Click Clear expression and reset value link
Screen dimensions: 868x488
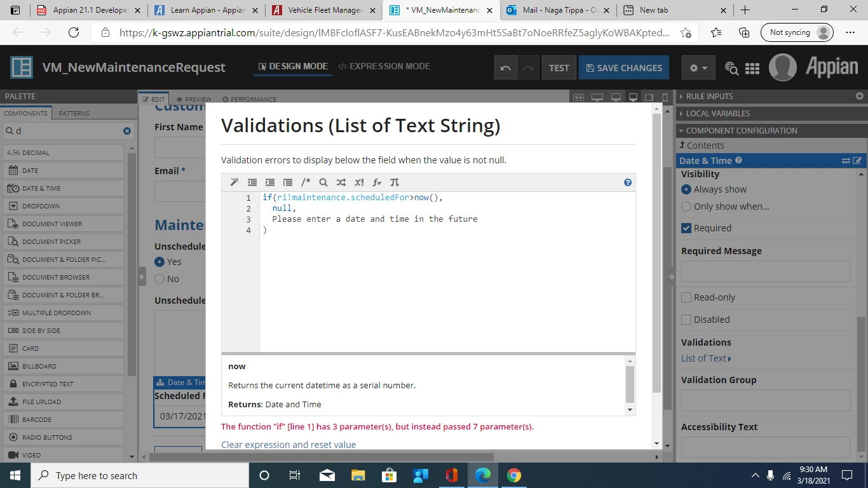[x=288, y=445]
